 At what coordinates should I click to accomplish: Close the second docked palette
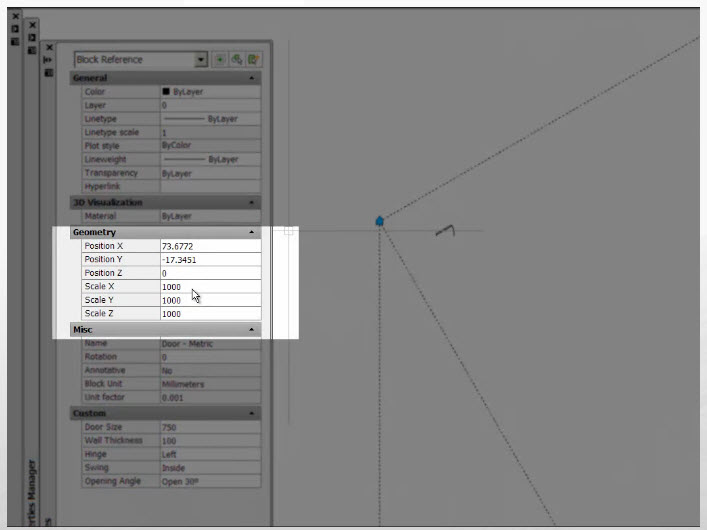32,25
